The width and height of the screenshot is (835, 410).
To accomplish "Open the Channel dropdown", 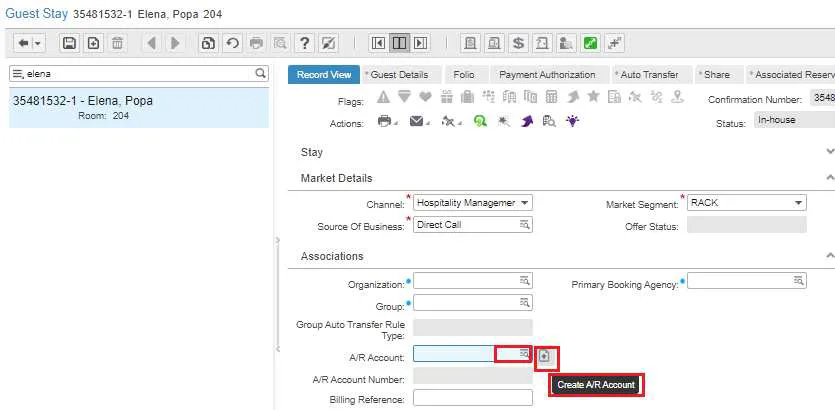I will 525,203.
